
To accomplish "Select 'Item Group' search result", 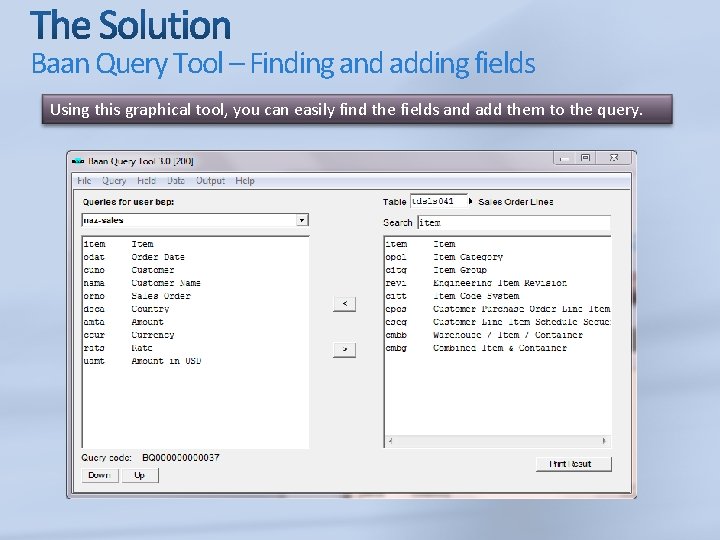I will point(498,270).
